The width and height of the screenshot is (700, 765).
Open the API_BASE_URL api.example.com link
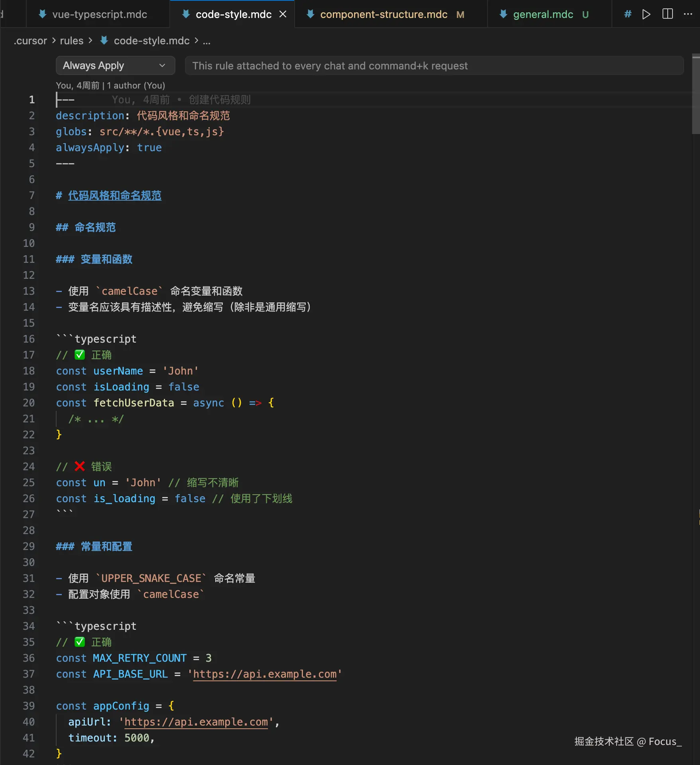pos(265,674)
